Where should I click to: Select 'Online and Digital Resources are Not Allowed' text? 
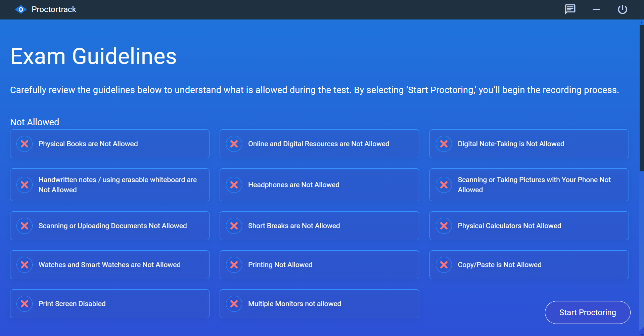(x=319, y=144)
